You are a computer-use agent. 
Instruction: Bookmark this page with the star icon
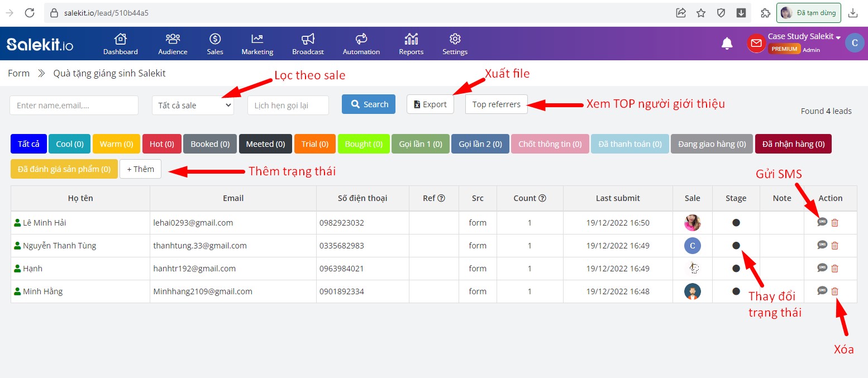[x=701, y=13]
